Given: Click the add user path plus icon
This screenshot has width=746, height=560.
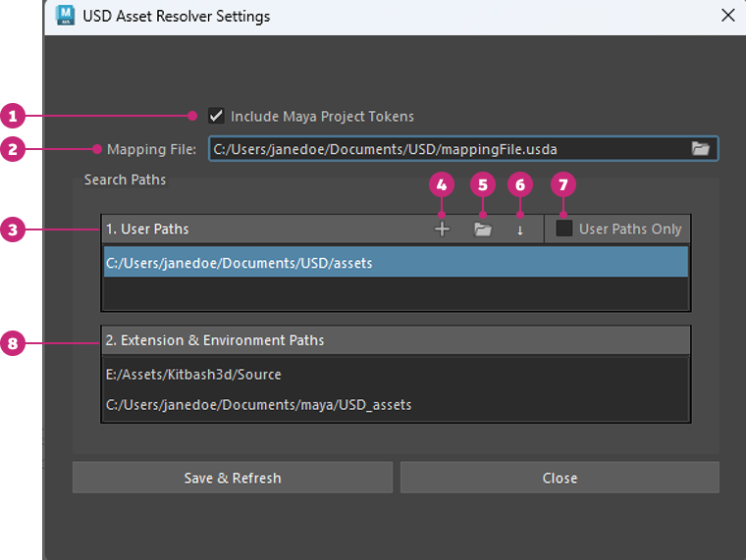Looking at the screenshot, I should (442, 229).
